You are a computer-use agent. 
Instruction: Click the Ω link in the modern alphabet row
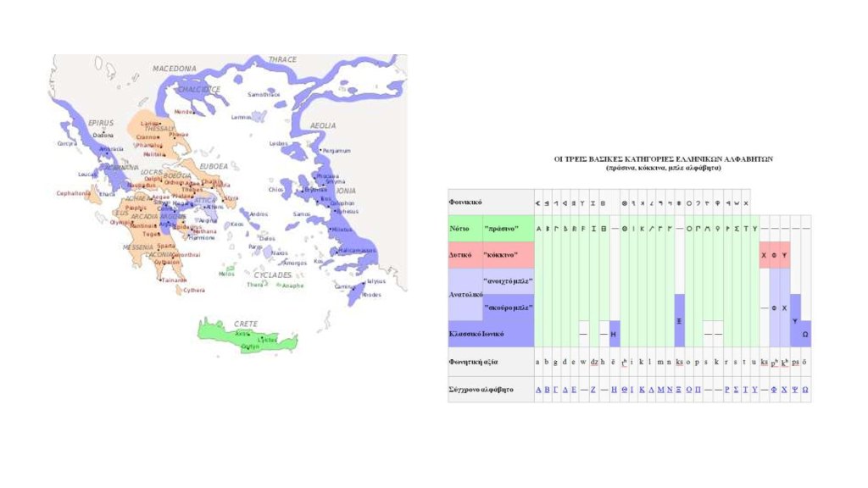(x=804, y=390)
